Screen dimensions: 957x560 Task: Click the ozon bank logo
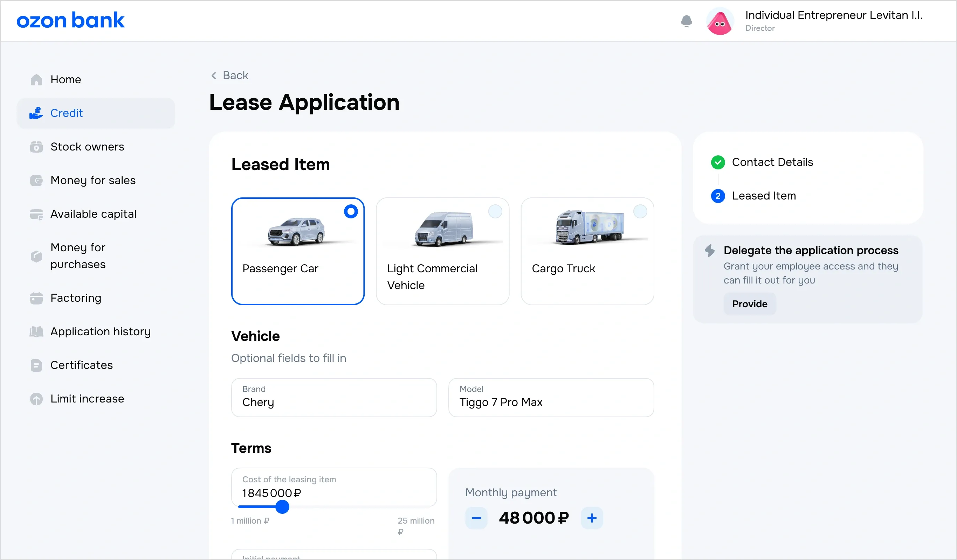pos(70,20)
